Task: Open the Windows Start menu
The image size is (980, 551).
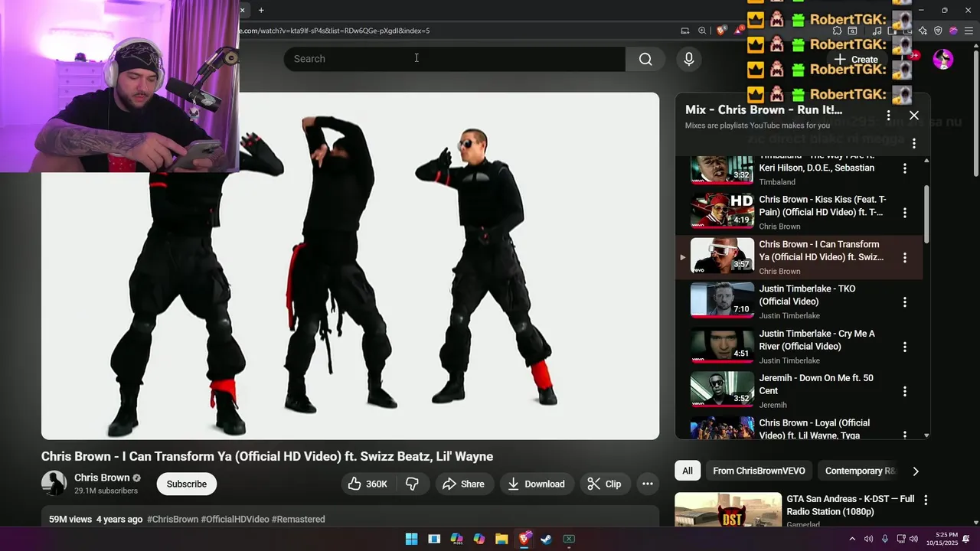Action: coord(411,539)
